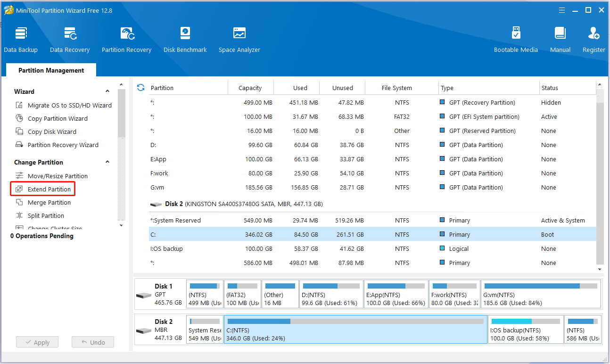The width and height of the screenshot is (610, 364).
Task: Select the System Reserved partition row
Action: pyautogui.click(x=372, y=220)
